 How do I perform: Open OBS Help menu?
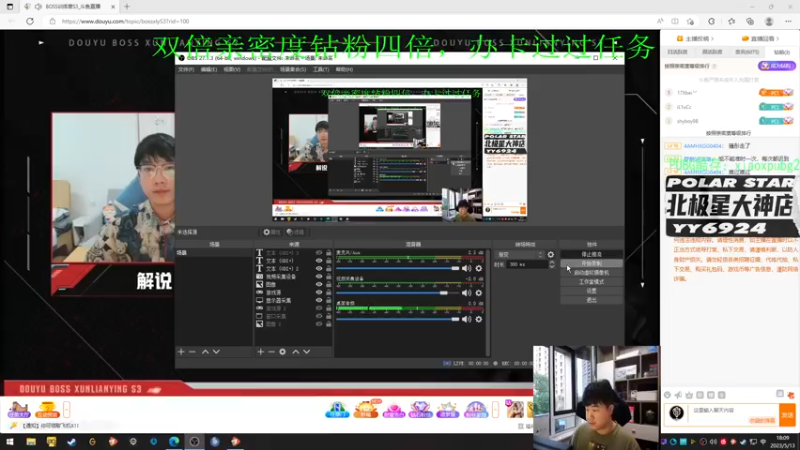tap(344, 69)
